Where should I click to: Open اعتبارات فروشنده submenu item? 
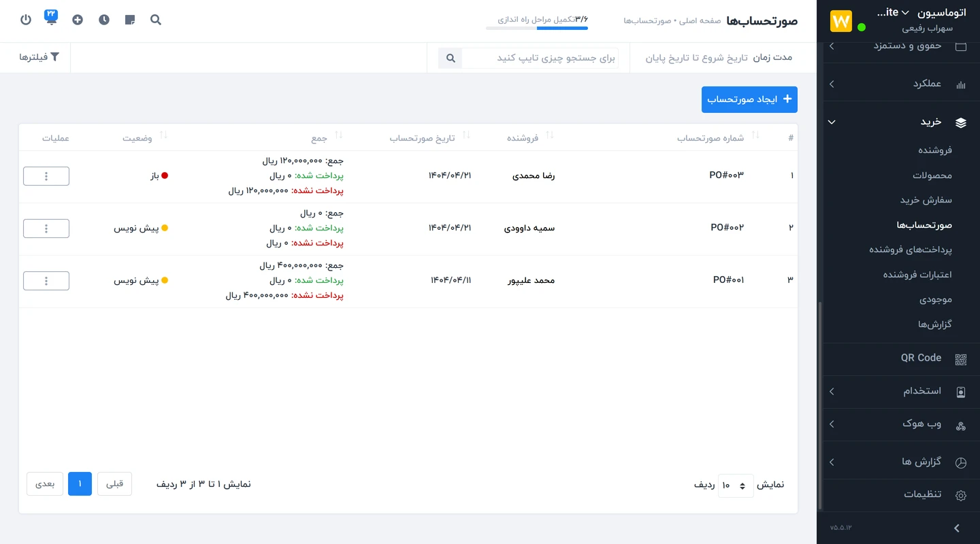(917, 275)
